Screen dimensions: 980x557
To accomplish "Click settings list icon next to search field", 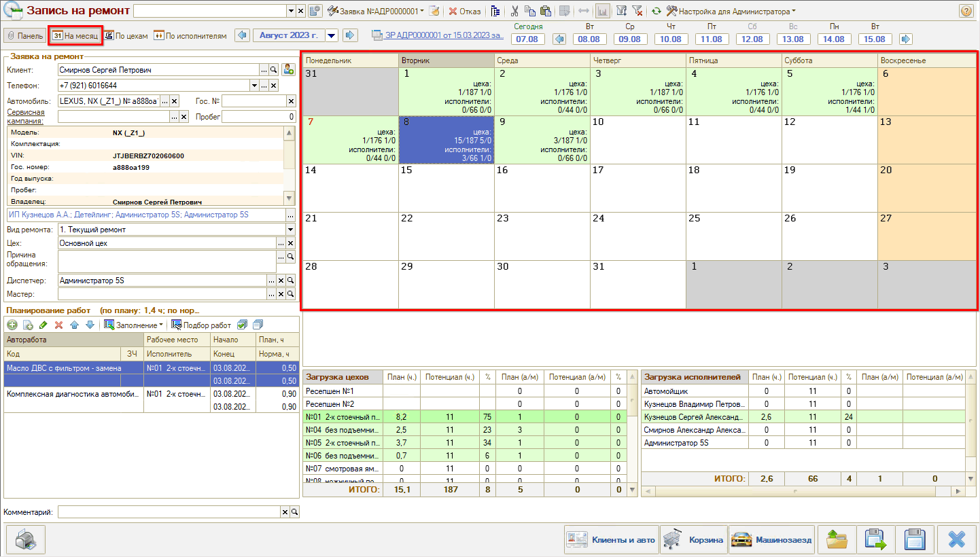I will pyautogui.click(x=315, y=11).
